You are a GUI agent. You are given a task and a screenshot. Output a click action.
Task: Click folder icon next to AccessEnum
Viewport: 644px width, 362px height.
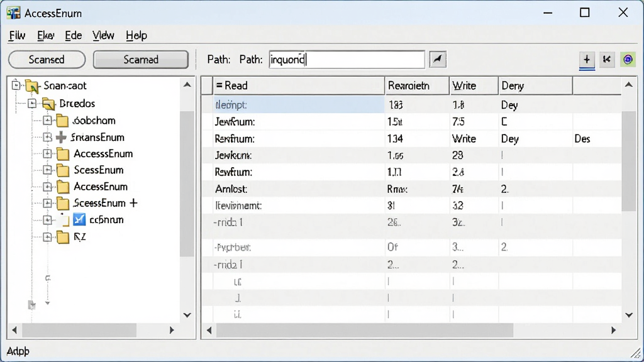coord(62,187)
